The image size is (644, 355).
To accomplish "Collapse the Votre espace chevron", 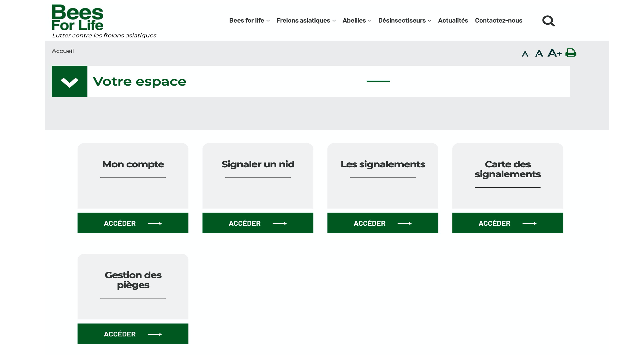I will tap(70, 81).
